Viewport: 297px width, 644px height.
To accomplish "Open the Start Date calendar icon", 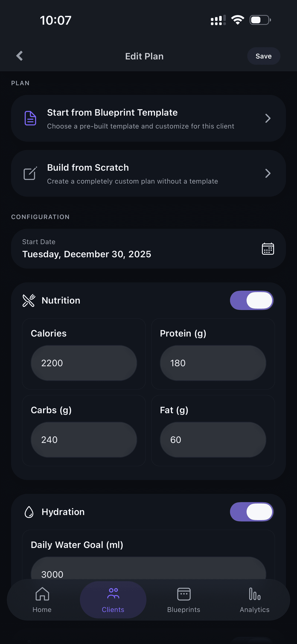I will (268, 249).
